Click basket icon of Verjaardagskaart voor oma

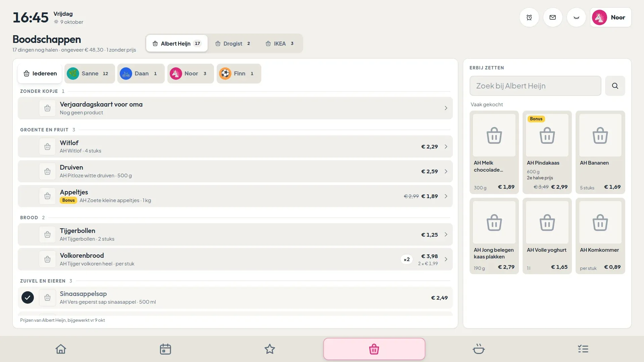(47, 108)
